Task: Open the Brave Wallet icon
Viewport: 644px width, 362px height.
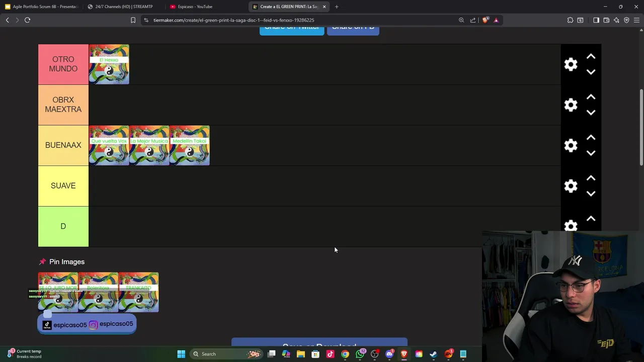Action: [606, 20]
